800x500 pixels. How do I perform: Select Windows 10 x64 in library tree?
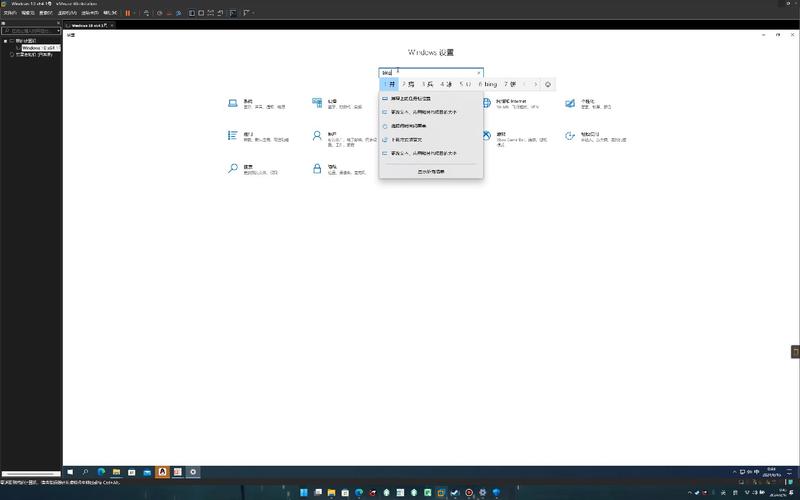coord(40,47)
